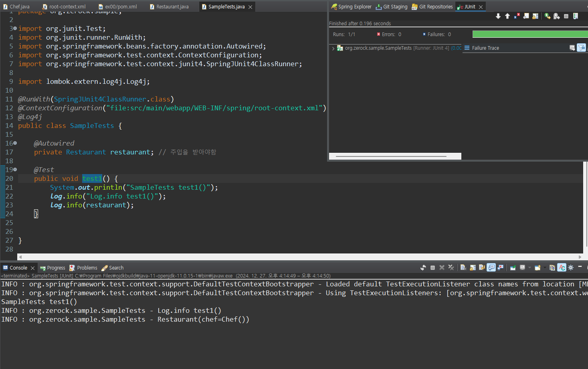The height and width of the screenshot is (369, 588).
Task: Click the Restaurant type in line 17
Action: (86, 152)
